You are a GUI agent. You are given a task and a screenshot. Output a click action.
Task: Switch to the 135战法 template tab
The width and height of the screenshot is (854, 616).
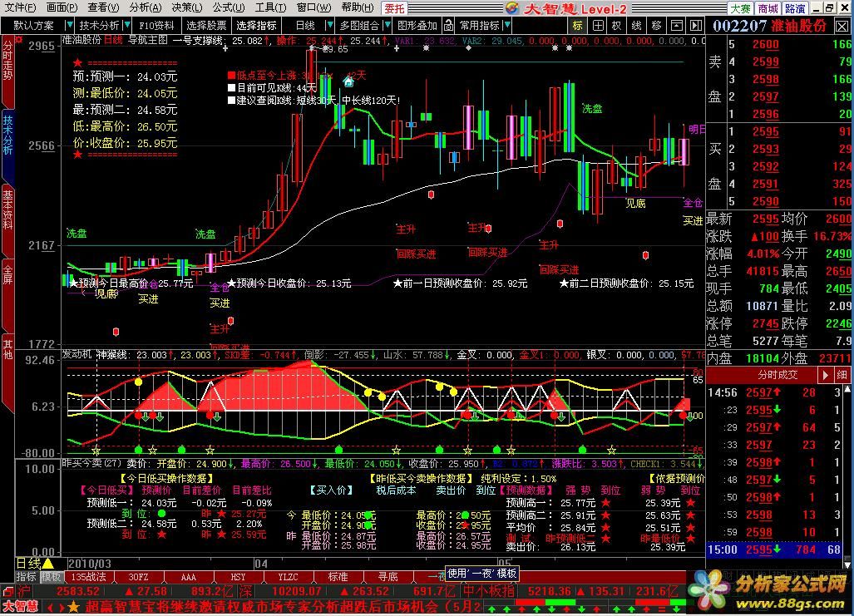[x=89, y=576]
